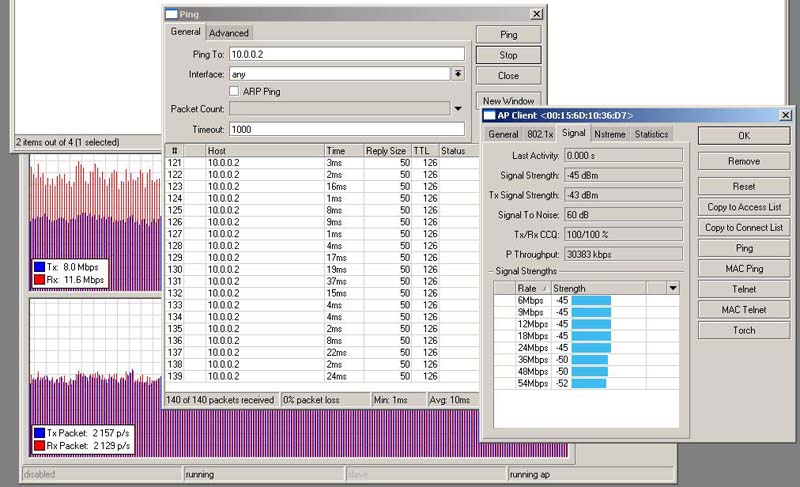This screenshot has width=800, height=487.
Task: Click the blue Tx legend swatch
Action: click(x=39, y=267)
